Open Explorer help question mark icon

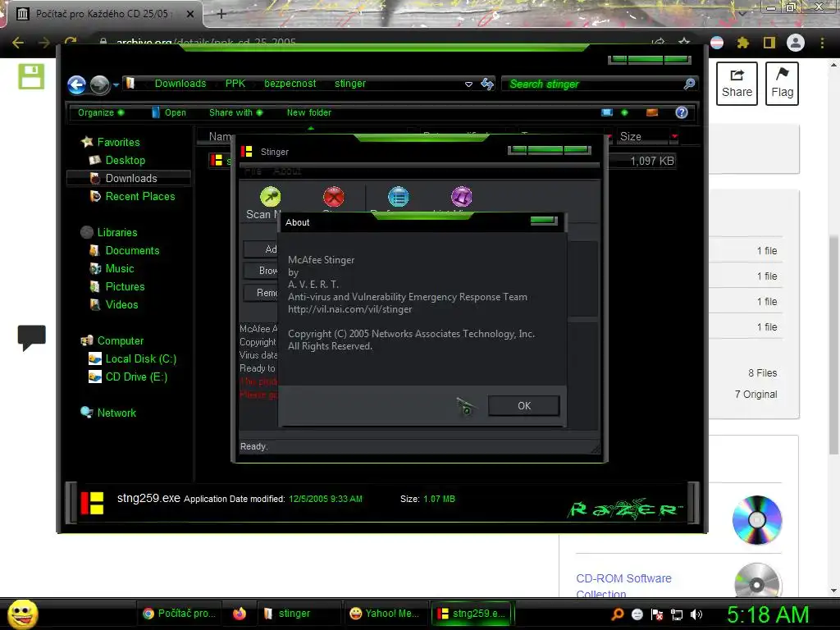pyautogui.click(x=682, y=112)
